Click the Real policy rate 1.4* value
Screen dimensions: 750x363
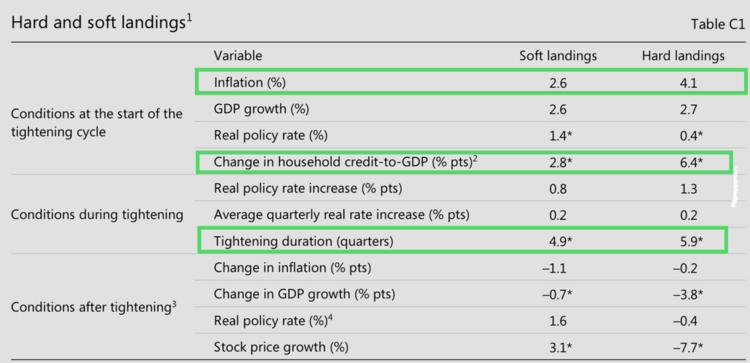point(561,136)
